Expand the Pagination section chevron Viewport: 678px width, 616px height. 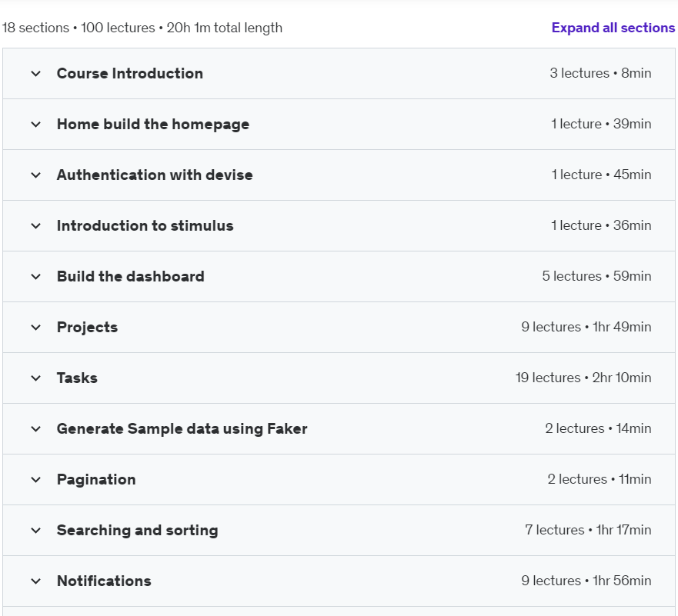click(36, 479)
